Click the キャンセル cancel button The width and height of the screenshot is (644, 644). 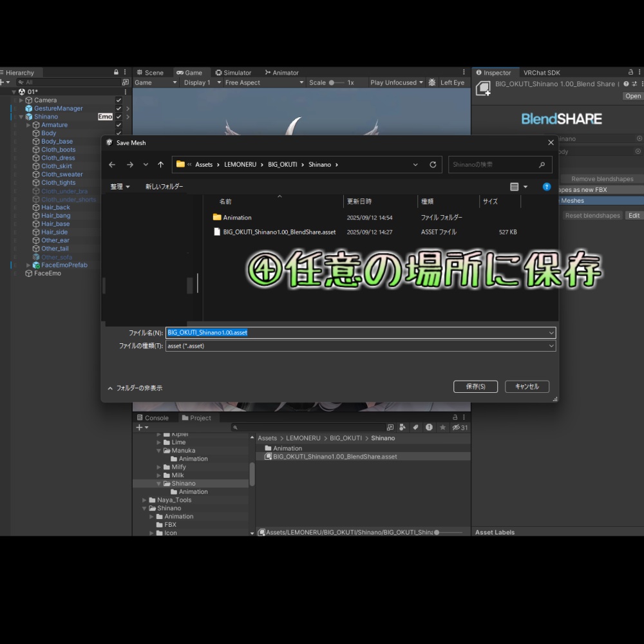pos(527,386)
